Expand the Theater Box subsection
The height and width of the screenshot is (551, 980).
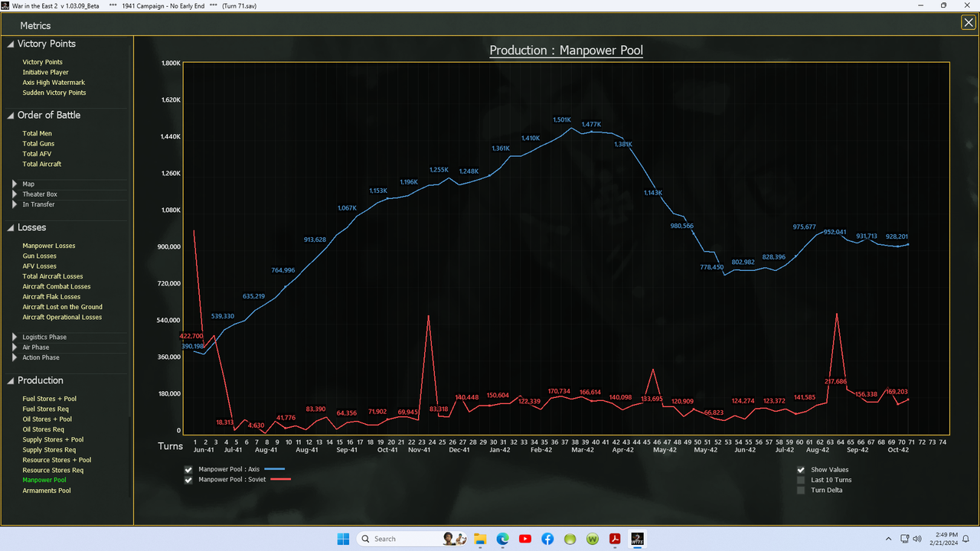pos(15,194)
